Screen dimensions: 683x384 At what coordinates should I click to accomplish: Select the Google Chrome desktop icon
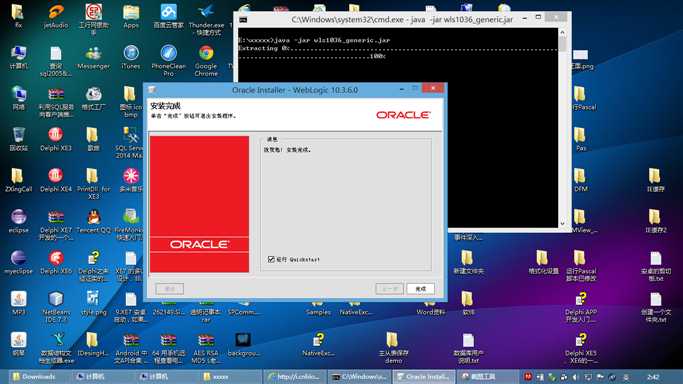(x=206, y=61)
